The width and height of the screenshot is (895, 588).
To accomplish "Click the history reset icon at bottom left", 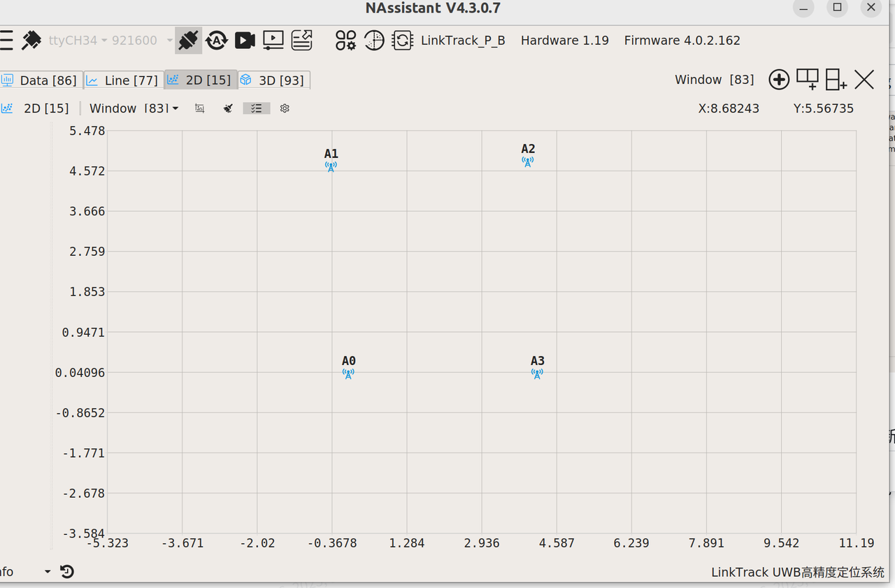I will 66,572.
